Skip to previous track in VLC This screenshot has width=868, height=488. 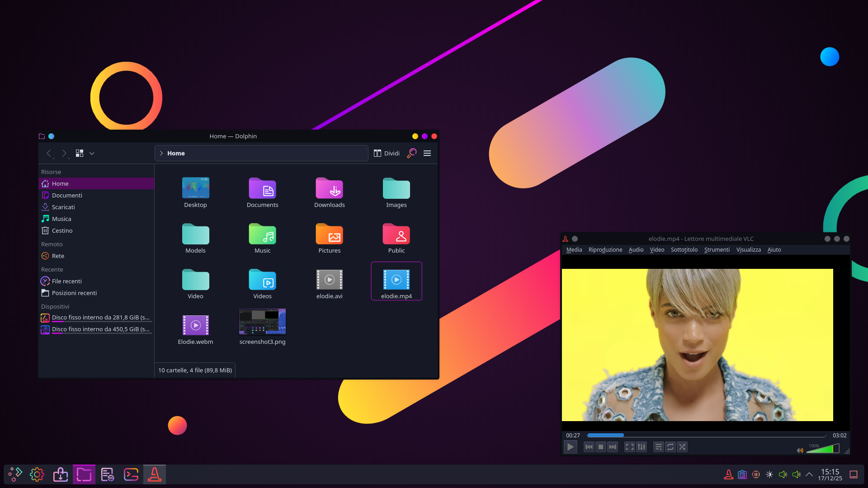[589, 447]
